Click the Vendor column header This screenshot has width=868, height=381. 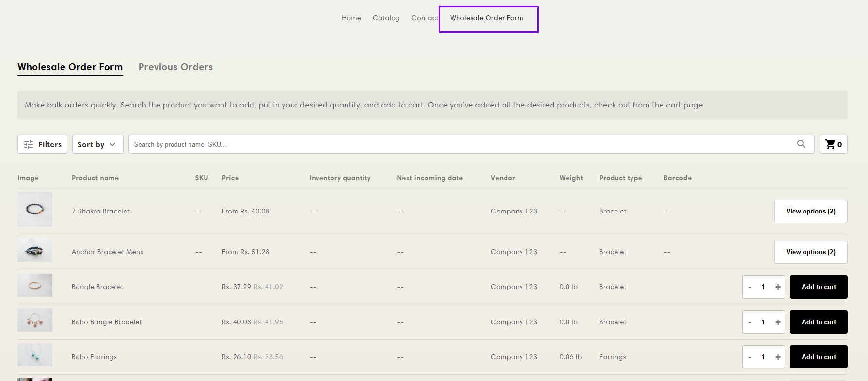[503, 178]
